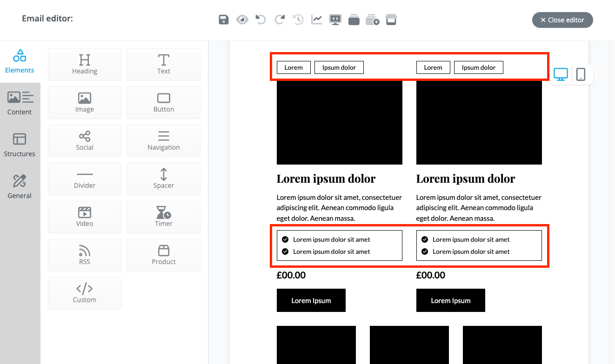Click the add module icon in the toolbar
Screen dimensions: 615x364
click(x=372, y=20)
